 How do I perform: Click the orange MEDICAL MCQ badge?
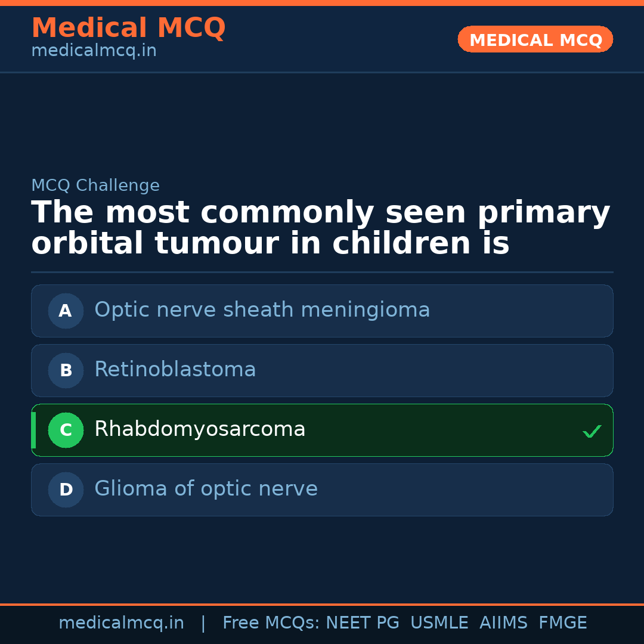point(535,39)
